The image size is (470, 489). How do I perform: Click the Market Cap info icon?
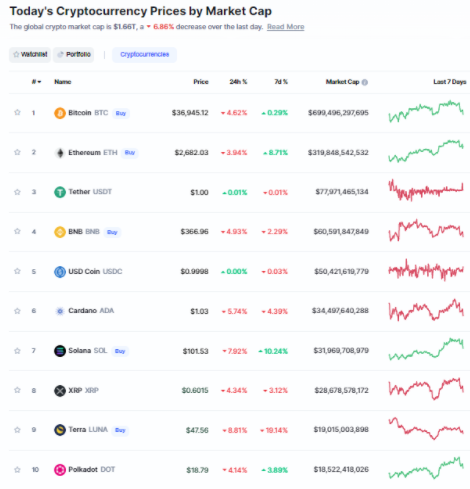point(365,82)
